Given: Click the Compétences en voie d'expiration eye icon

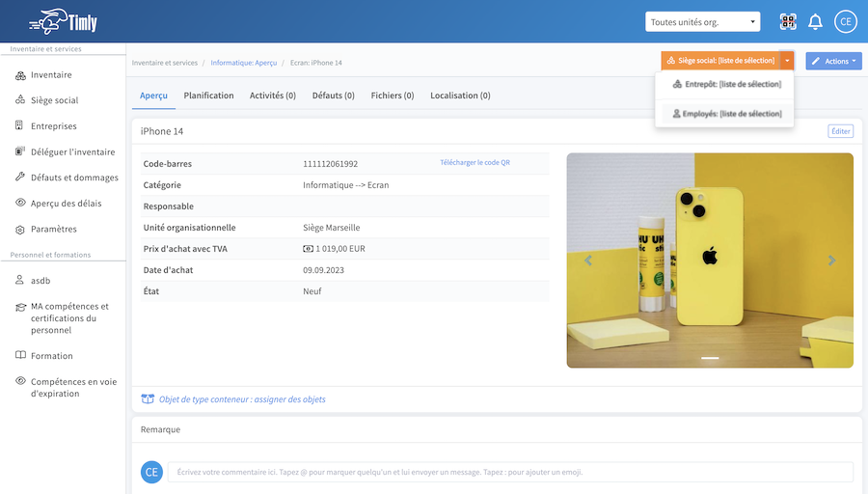Looking at the screenshot, I should 20,381.
